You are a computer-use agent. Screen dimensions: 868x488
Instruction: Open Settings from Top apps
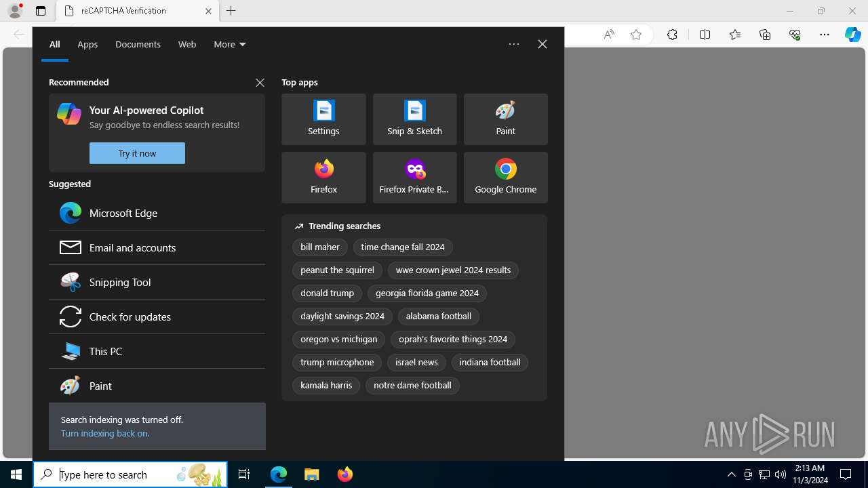323,119
